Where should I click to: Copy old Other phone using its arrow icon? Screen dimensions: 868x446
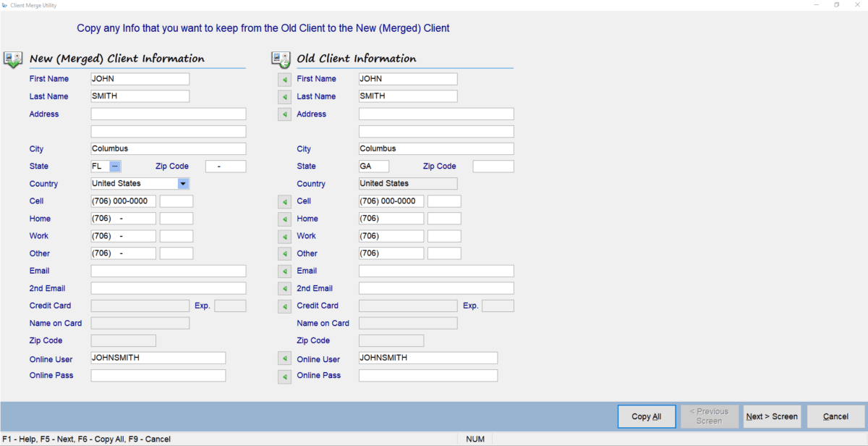coord(284,253)
